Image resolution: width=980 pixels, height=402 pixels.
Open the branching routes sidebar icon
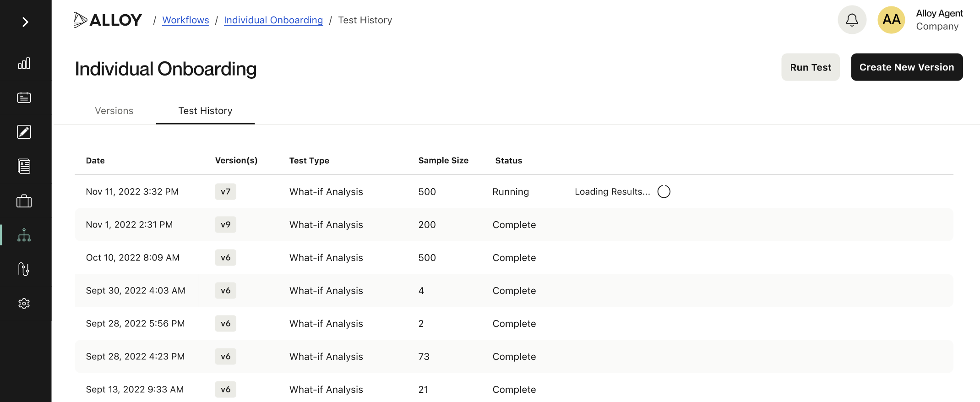tap(24, 269)
